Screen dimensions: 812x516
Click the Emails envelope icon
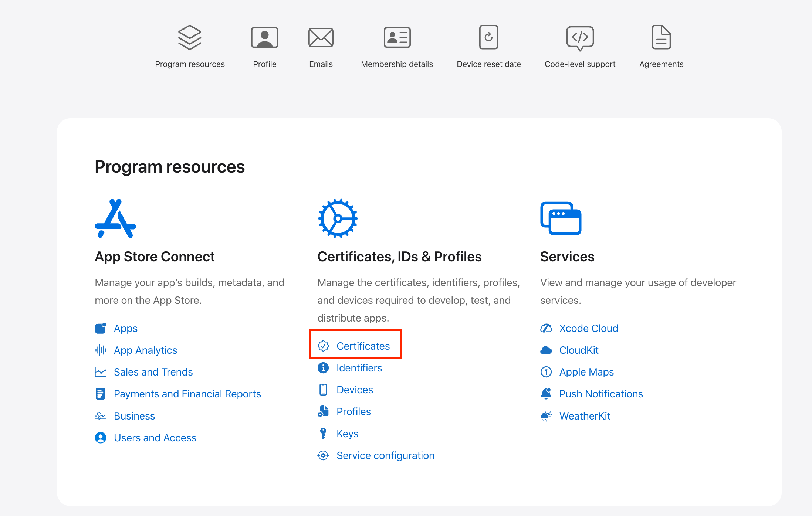click(321, 37)
